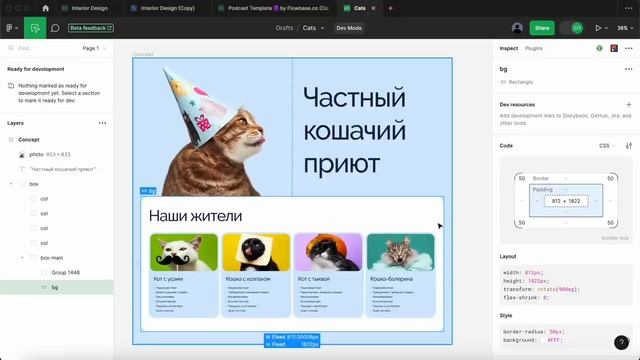This screenshot has width=640, height=360.
Task: Open the present options chevron
Action: point(606,28)
